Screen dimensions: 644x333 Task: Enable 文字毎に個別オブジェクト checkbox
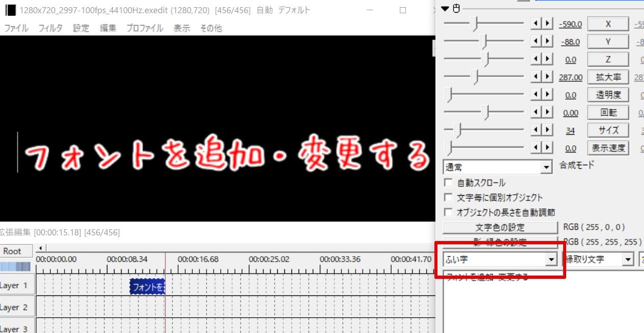point(449,197)
